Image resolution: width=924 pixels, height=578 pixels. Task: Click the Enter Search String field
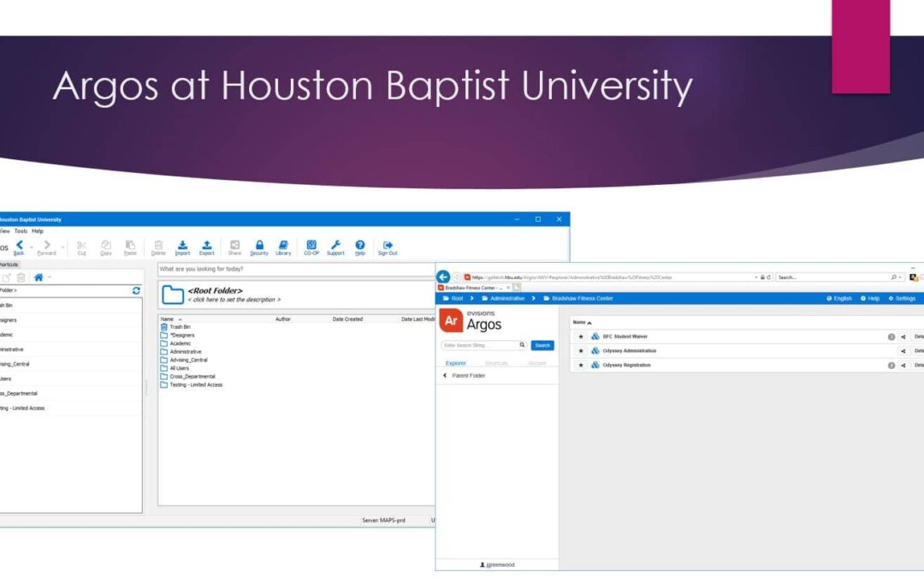[x=483, y=345]
